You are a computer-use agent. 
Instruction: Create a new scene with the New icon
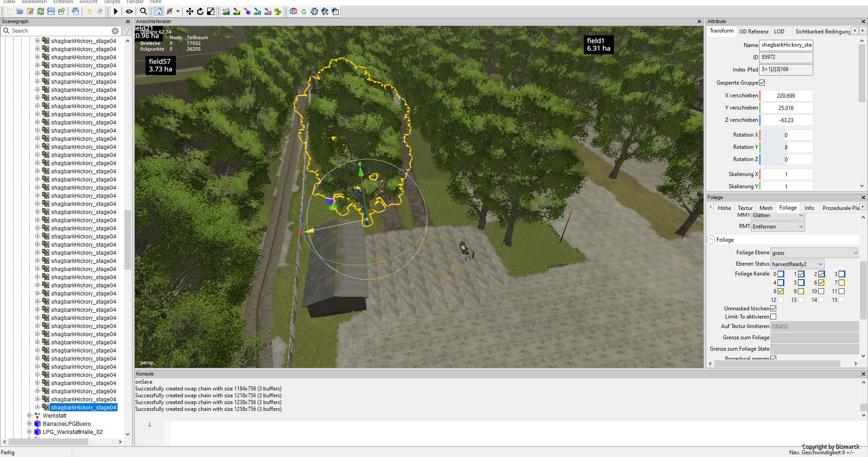[10, 11]
